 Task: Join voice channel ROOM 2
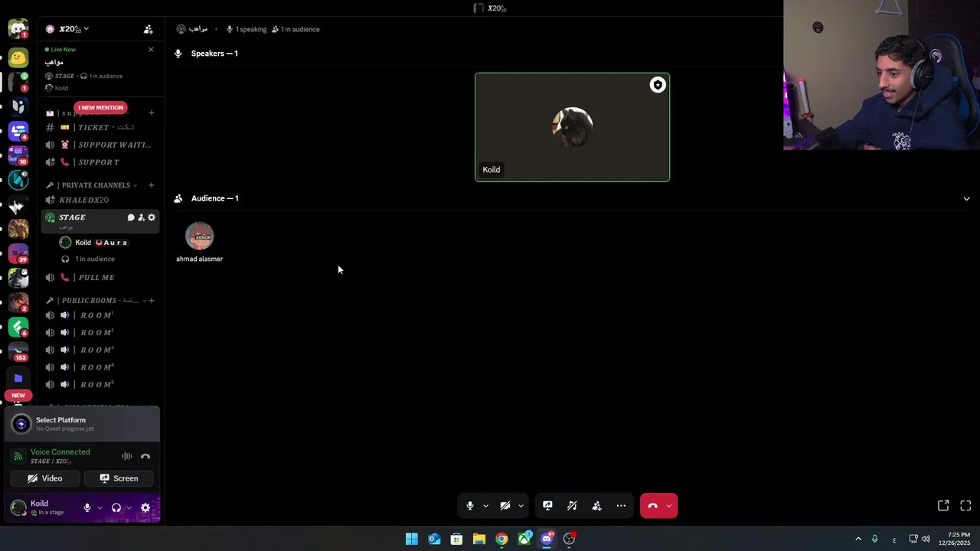(x=100, y=333)
